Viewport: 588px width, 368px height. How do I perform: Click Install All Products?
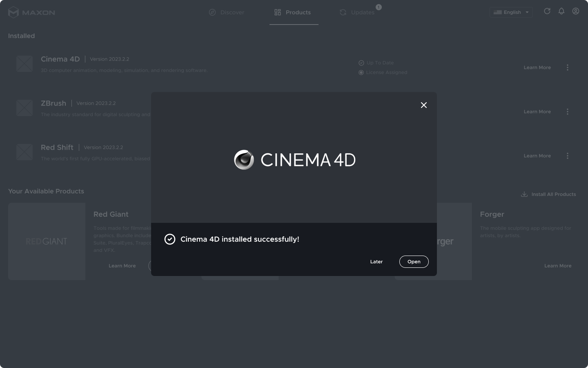pyautogui.click(x=548, y=194)
